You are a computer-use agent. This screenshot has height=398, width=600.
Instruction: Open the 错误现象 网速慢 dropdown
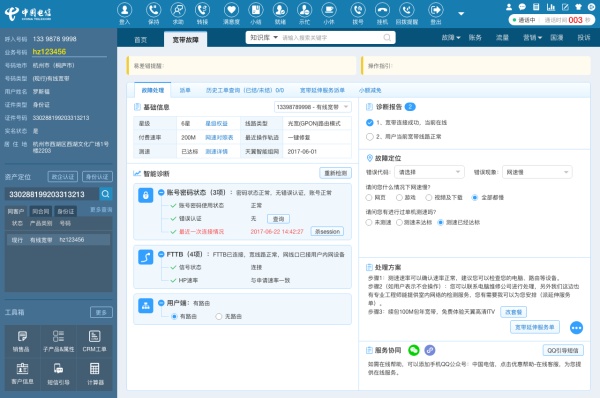(x=537, y=172)
